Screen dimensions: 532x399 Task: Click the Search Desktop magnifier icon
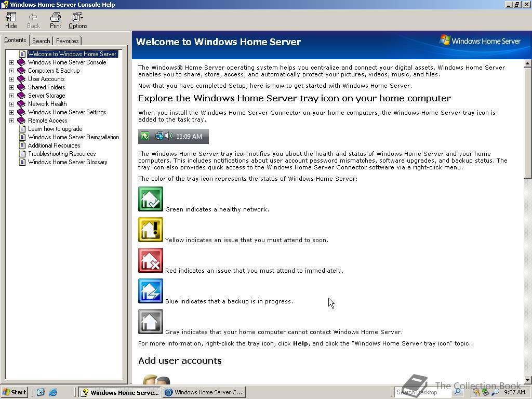click(457, 392)
